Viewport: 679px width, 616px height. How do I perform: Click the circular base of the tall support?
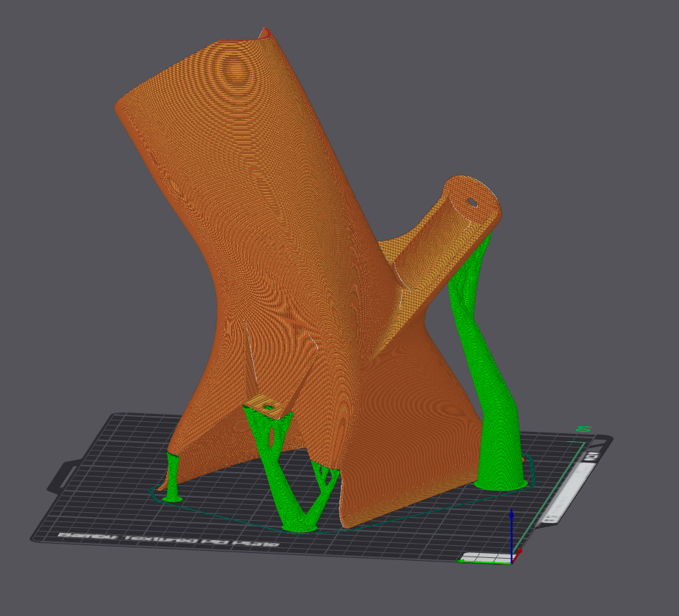(501, 484)
